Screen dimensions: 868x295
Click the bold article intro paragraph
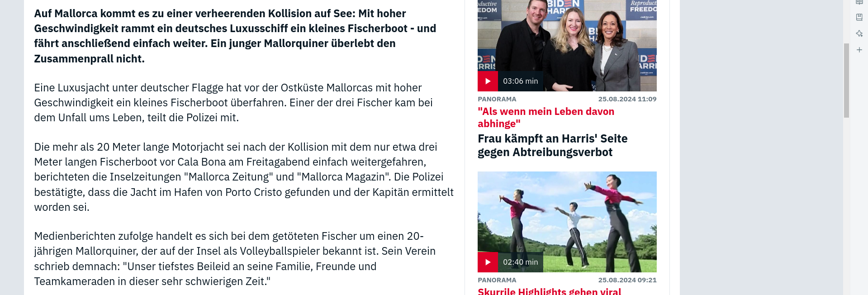pos(235,36)
